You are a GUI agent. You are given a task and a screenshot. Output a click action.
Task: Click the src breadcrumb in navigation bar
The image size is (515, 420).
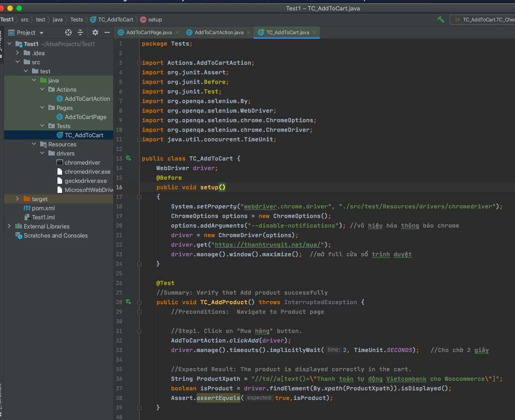click(x=25, y=20)
